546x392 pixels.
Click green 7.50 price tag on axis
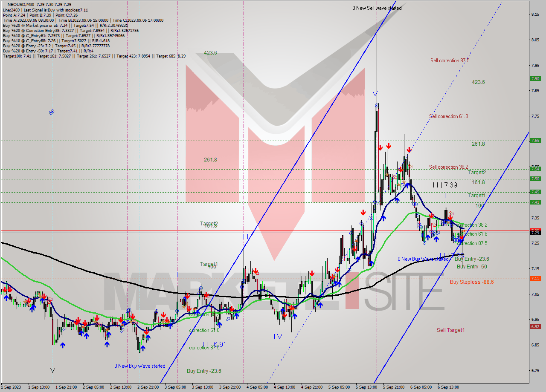tap(535, 179)
